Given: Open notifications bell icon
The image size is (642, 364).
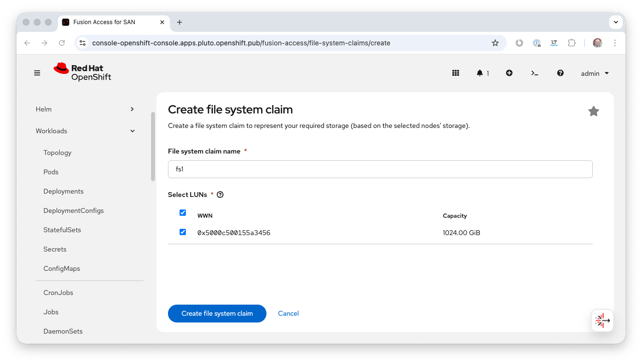Looking at the screenshot, I should [480, 73].
